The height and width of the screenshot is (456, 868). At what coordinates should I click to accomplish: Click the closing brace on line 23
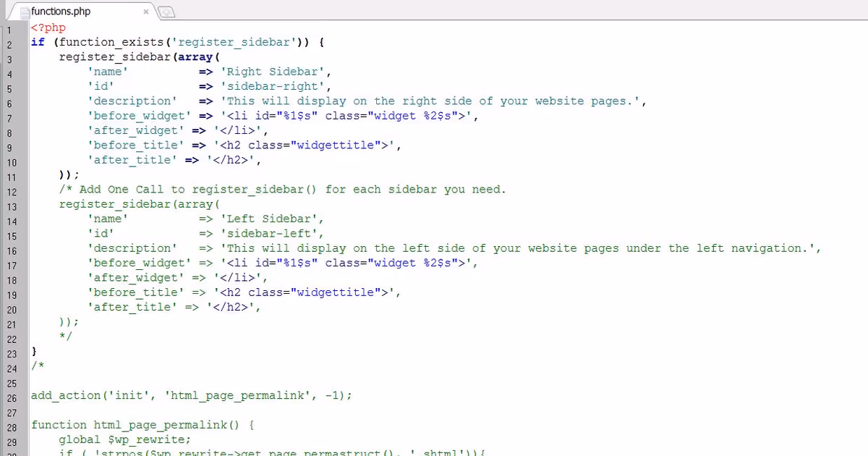coord(33,352)
